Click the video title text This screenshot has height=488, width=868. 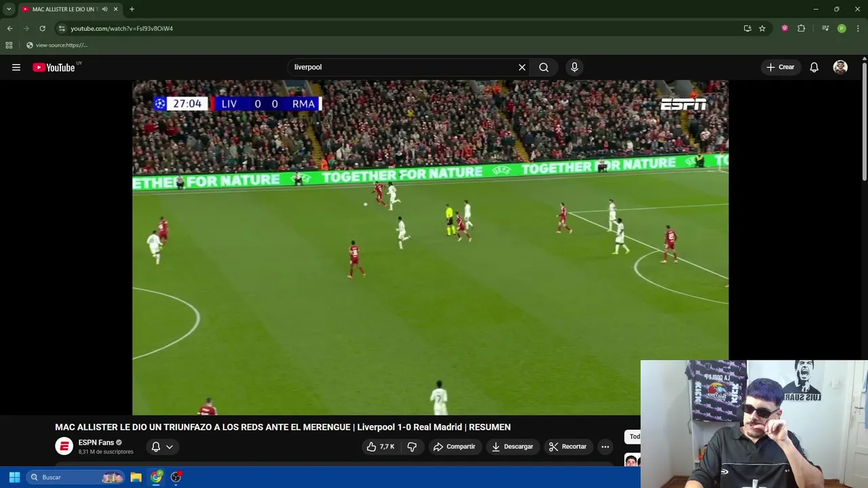point(283,427)
